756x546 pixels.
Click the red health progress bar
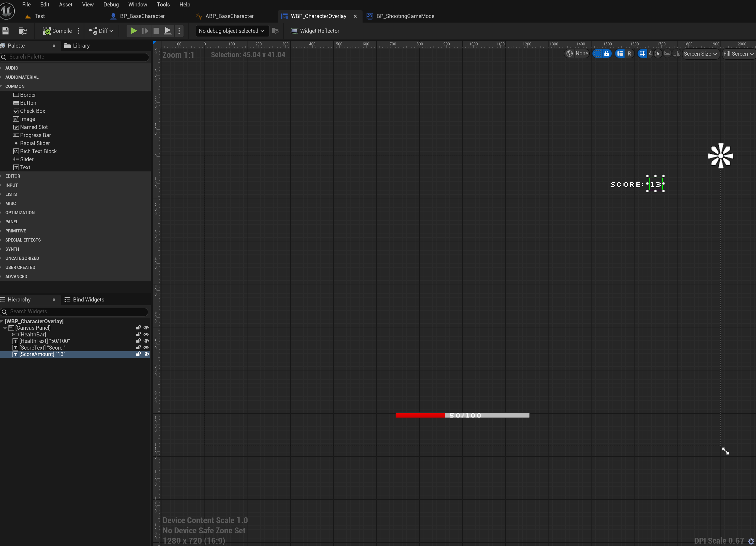[420, 415]
